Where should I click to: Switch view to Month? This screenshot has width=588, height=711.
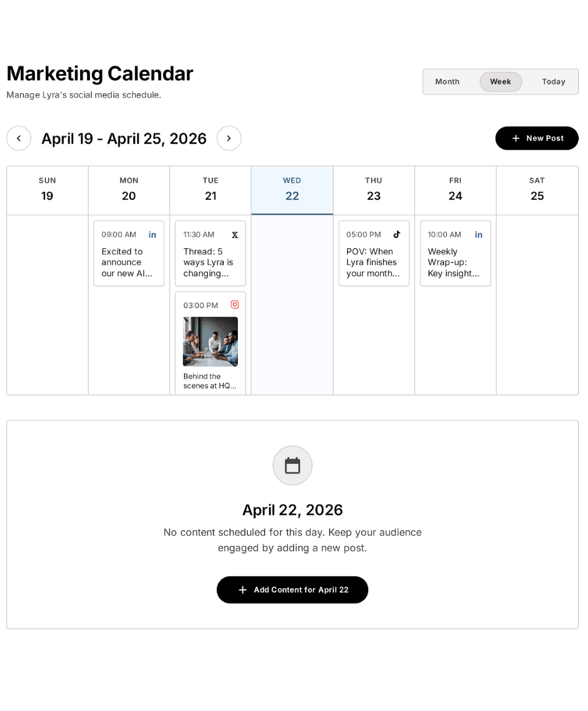click(447, 82)
